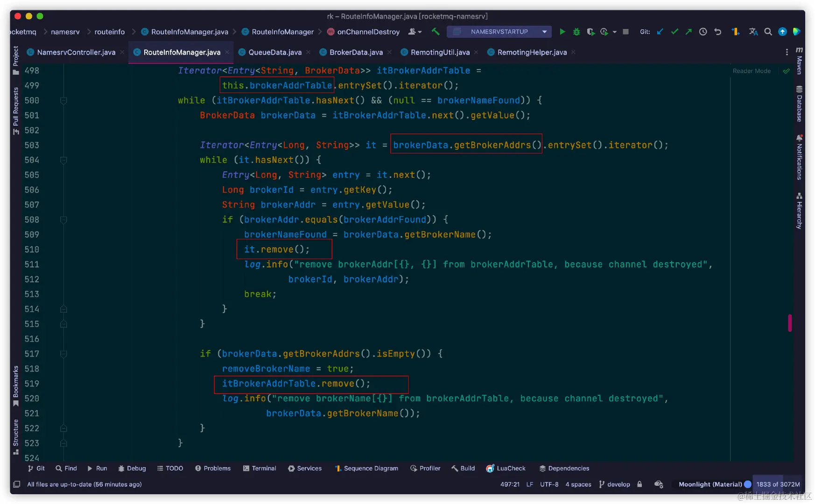
Task: Open the Maven tool window
Action: point(799,61)
